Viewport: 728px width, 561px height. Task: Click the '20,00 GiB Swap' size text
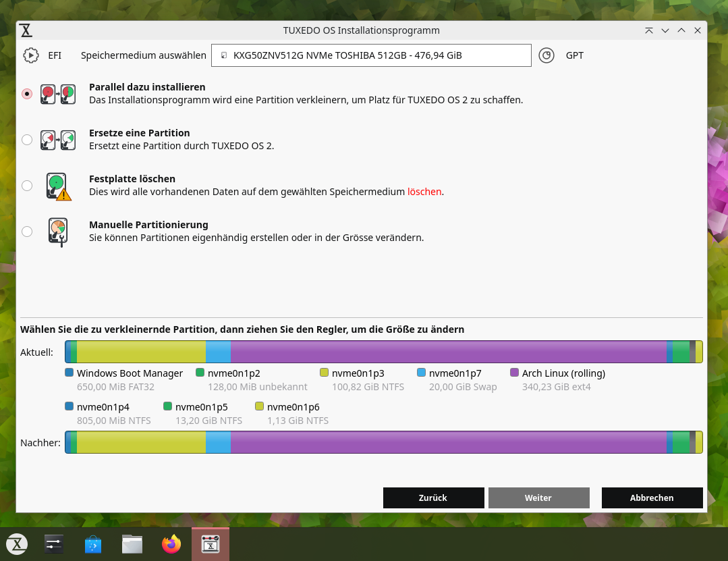[462, 387]
